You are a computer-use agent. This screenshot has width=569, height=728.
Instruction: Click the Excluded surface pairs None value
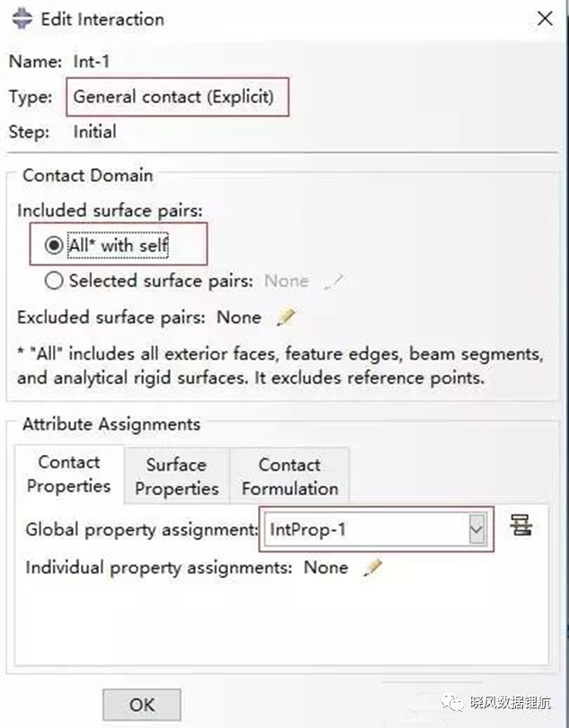(239, 317)
